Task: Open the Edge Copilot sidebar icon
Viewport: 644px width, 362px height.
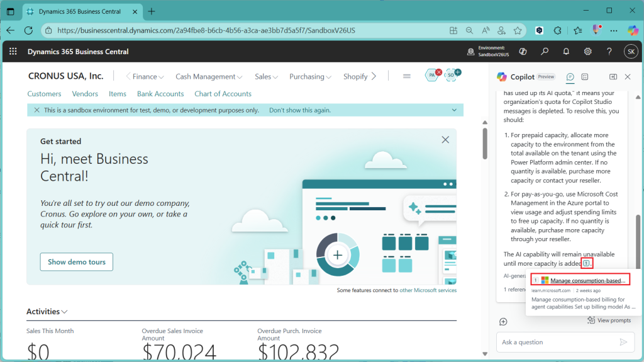Action: (x=633, y=30)
